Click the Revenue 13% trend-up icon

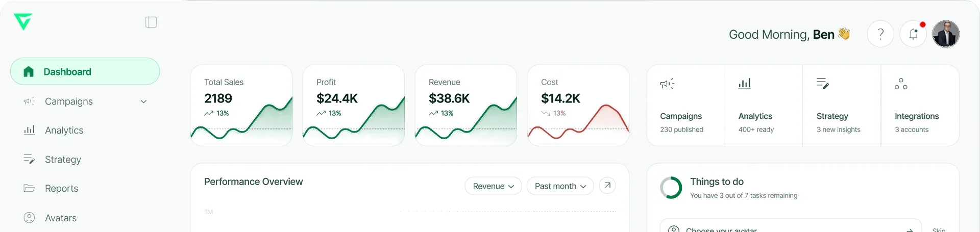(433, 113)
